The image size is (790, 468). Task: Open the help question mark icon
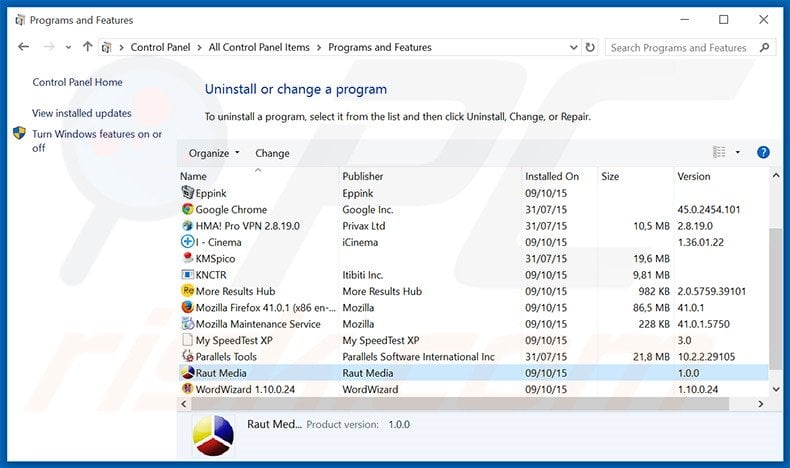tap(763, 152)
